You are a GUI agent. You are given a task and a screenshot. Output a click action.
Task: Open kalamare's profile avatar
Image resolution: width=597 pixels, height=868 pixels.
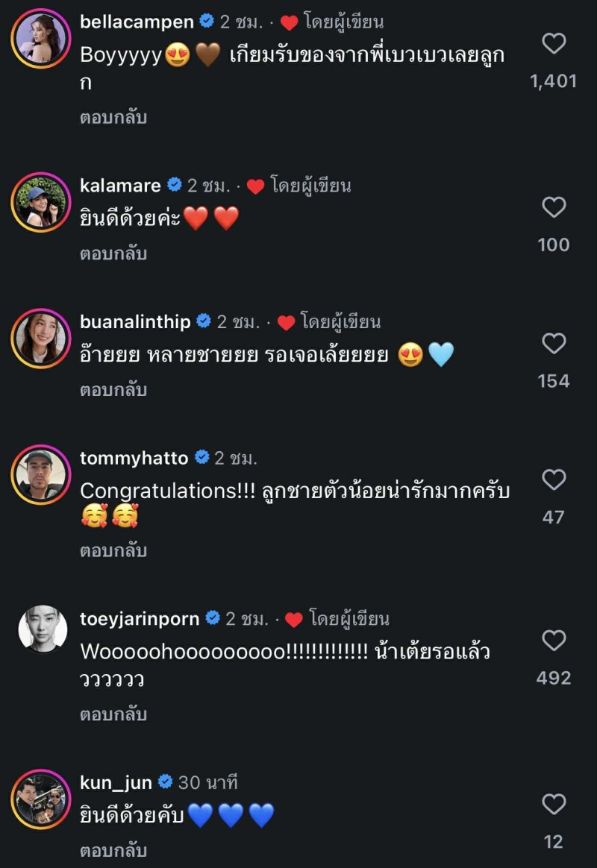pyautogui.click(x=40, y=202)
